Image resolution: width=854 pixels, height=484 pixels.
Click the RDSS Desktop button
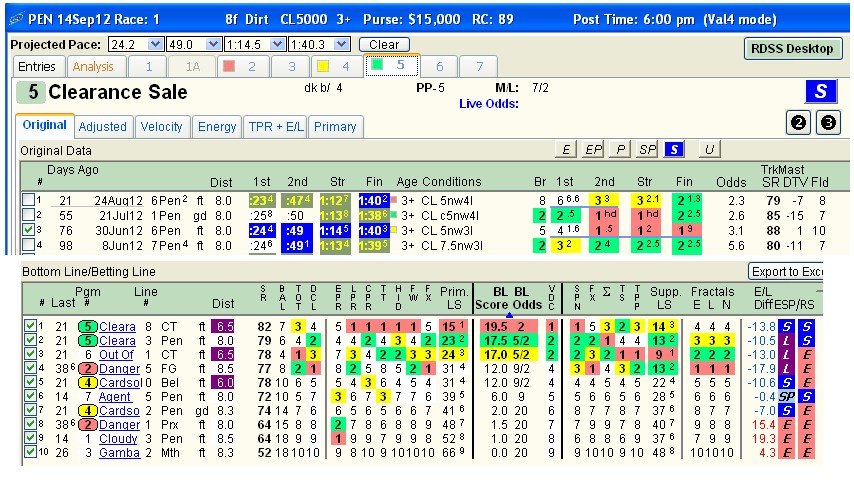pyautogui.click(x=792, y=48)
